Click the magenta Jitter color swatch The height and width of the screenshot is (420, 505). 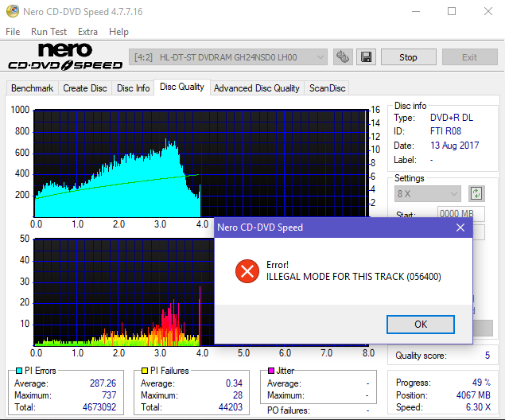(271, 371)
